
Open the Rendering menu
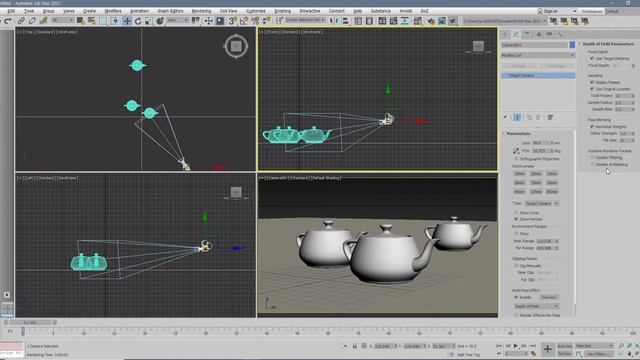click(201, 11)
